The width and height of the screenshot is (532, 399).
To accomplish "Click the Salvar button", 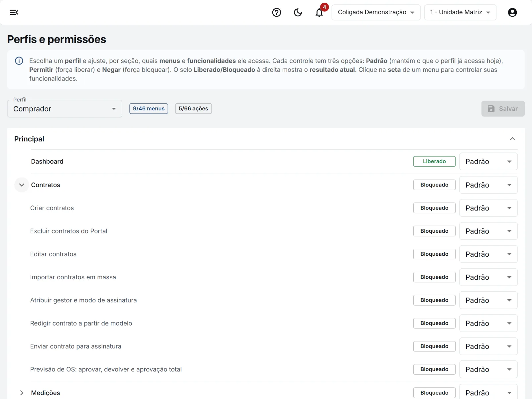I will click(503, 109).
